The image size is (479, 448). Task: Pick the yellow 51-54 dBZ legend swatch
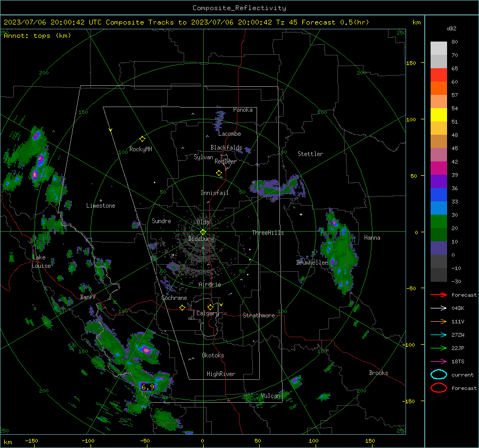click(439, 115)
